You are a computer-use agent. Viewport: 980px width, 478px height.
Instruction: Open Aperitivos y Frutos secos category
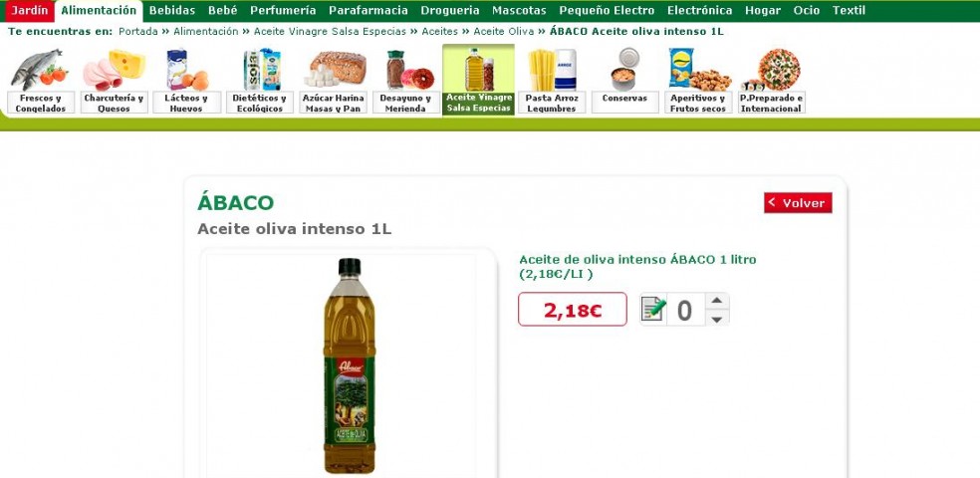click(698, 81)
